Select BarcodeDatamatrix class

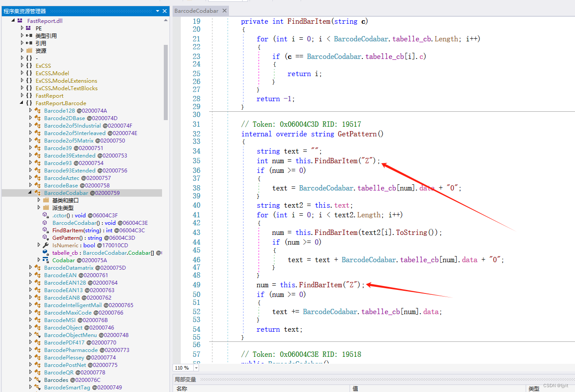pos(85,267)
